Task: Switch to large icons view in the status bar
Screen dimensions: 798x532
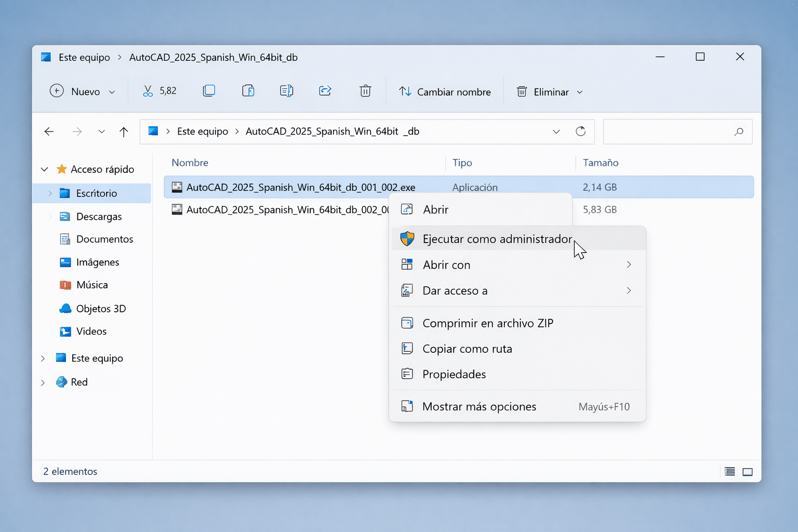Action: [x=748, y=471]
